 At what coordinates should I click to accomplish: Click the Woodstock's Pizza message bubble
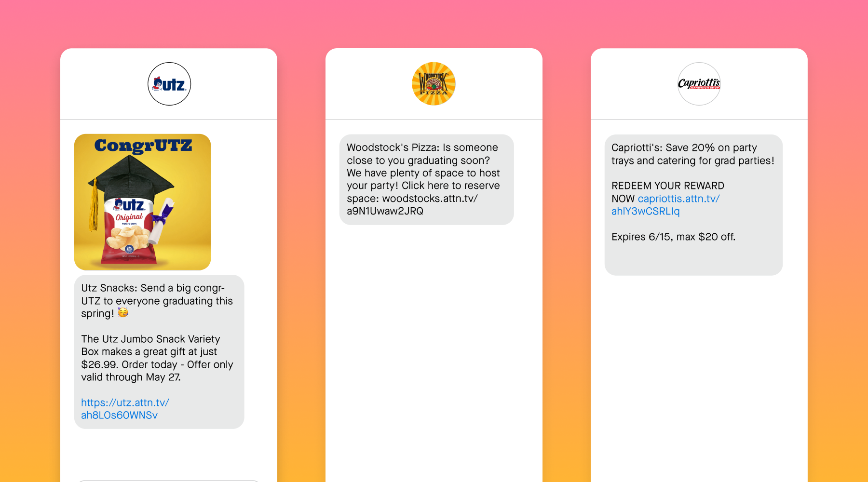(x=427, y=179)
